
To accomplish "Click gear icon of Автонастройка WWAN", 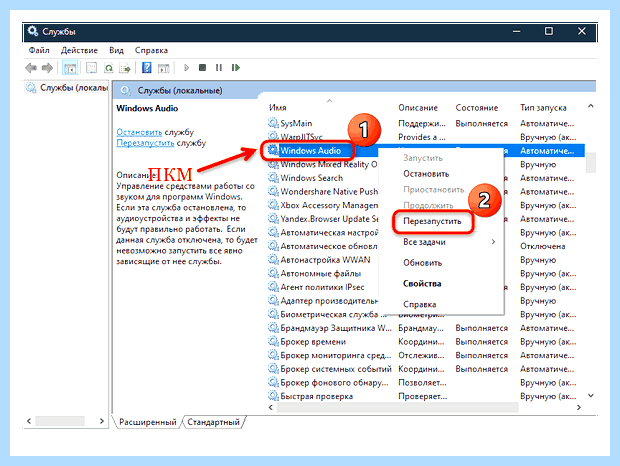I will click(x=273, y=260).
